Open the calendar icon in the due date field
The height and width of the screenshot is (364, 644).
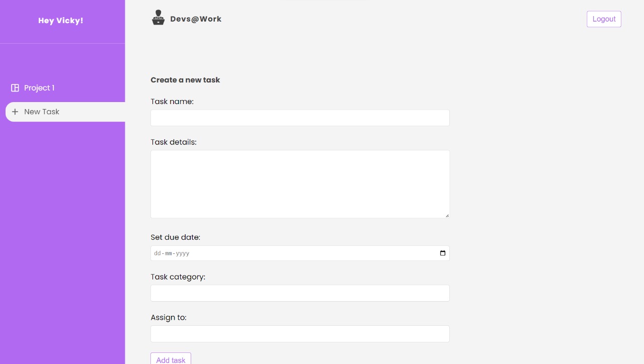point(442,253)
